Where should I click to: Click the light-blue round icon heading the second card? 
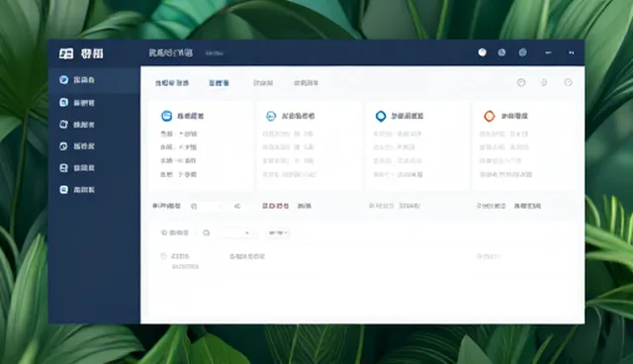tap(270, 116)
